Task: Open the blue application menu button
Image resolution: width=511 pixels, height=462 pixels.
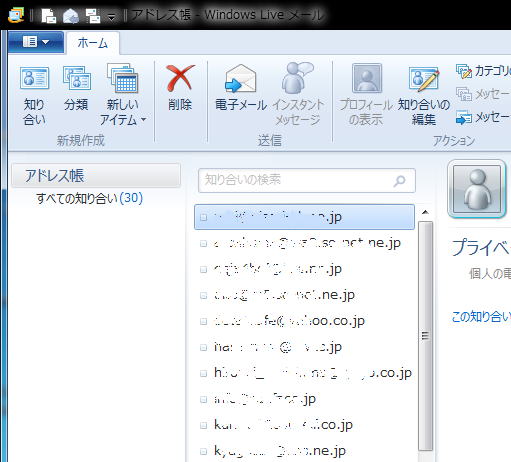Action: (36, 42)
